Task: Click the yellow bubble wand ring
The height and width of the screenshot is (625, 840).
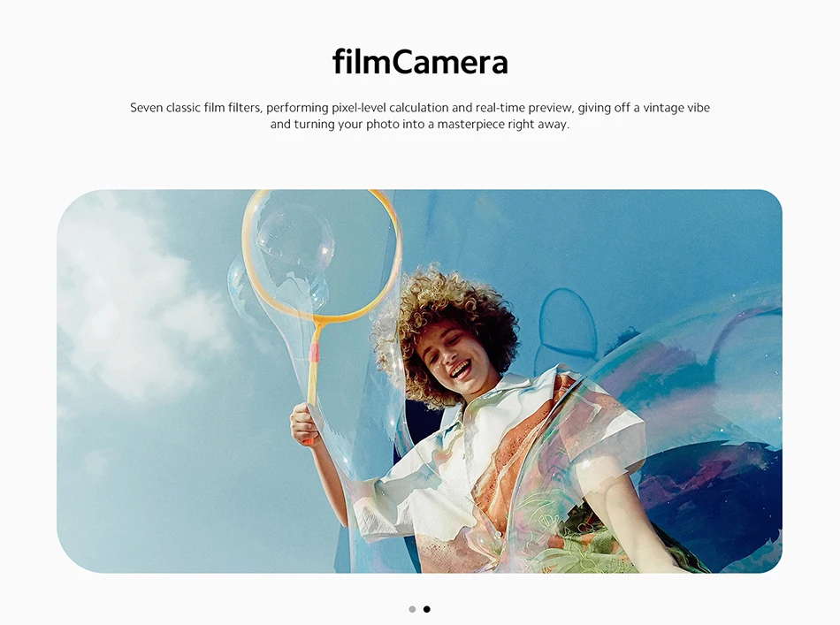Action: 322,255
